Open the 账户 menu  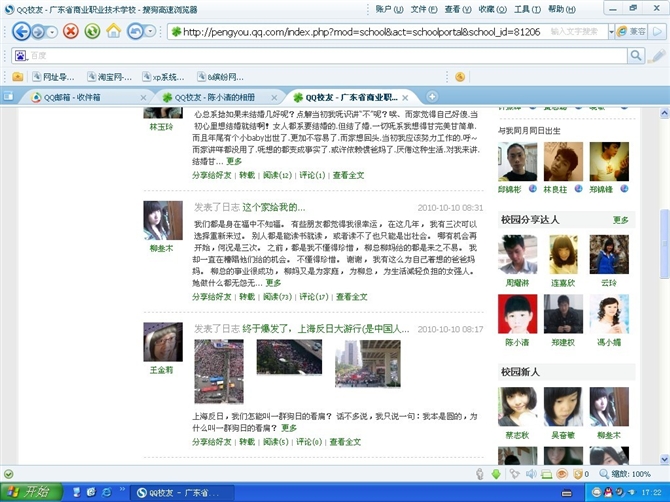point(389,9)
